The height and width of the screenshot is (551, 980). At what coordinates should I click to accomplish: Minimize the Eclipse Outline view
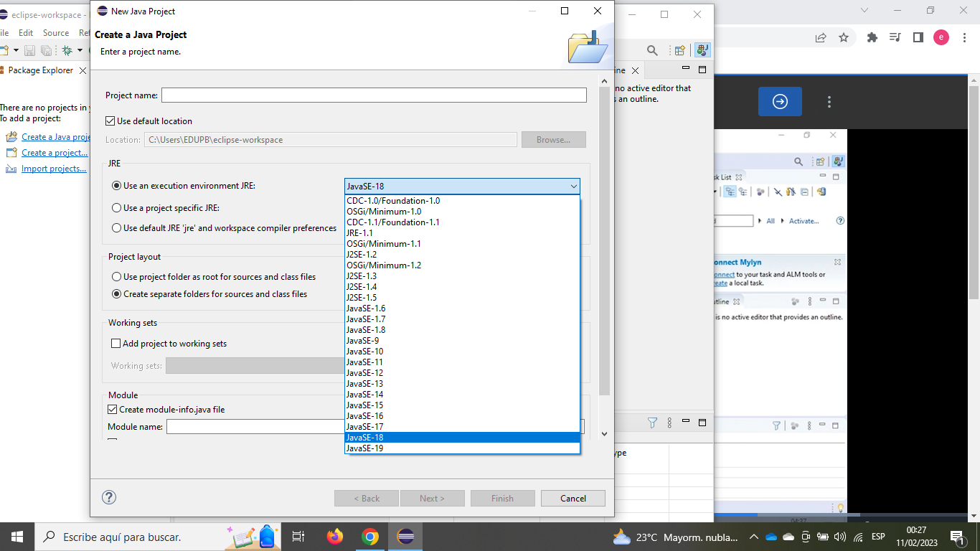click(x=686, y=69)
